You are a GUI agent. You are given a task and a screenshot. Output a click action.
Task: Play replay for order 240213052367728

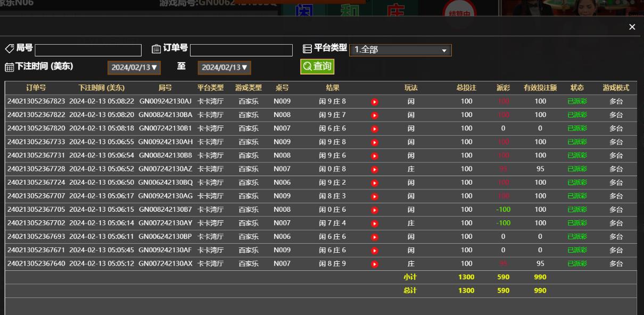tap(375, 169)
